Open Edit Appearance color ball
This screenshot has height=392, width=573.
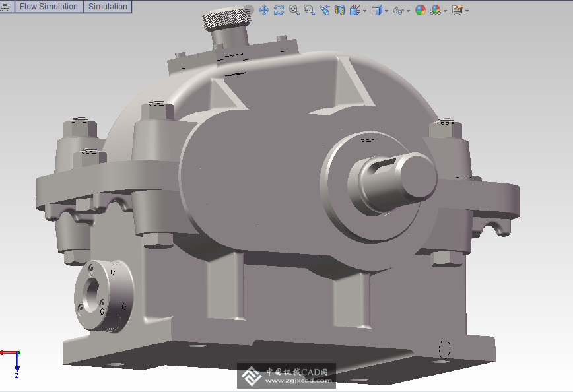point(420,10)
